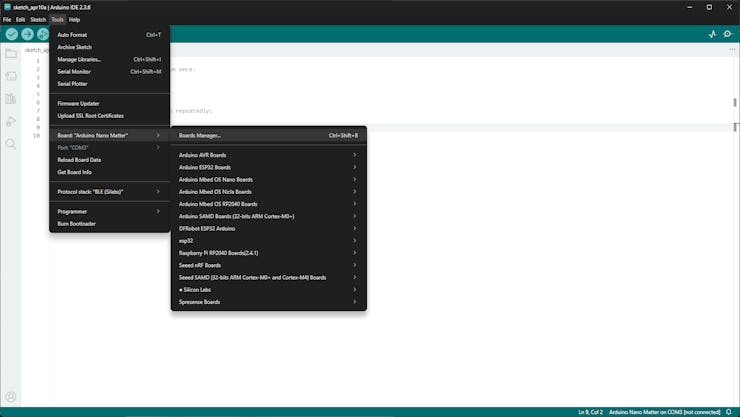
Task: Open the Sketch menu
Action: [x=38, y=20]
